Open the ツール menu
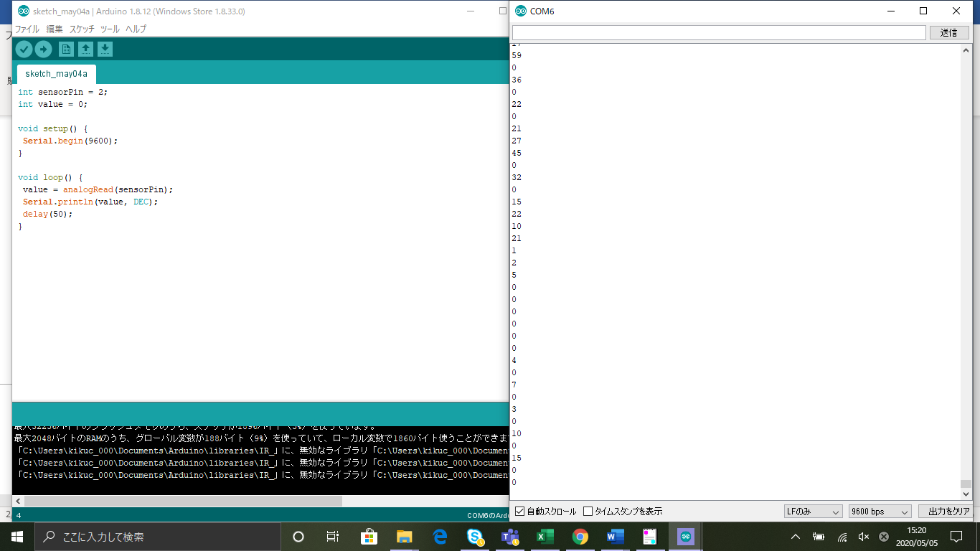The image size is (980, 551). click(x=110, y=29)
